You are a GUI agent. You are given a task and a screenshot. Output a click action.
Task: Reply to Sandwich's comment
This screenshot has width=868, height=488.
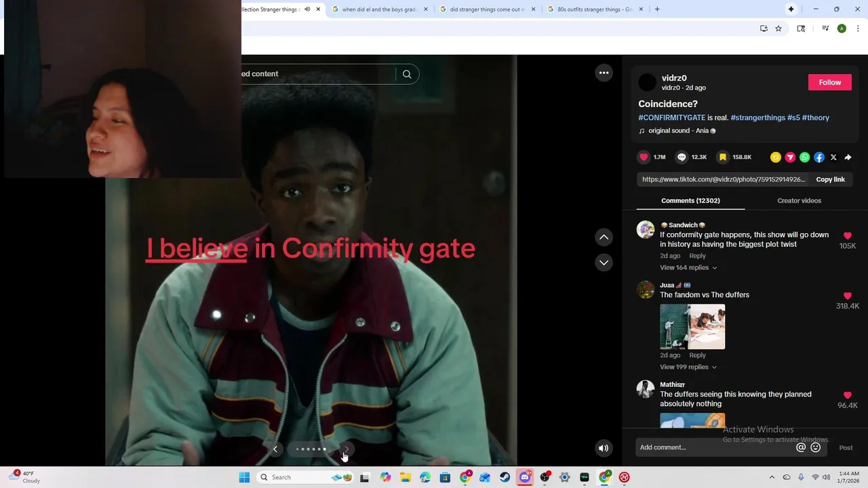[697, 256]
